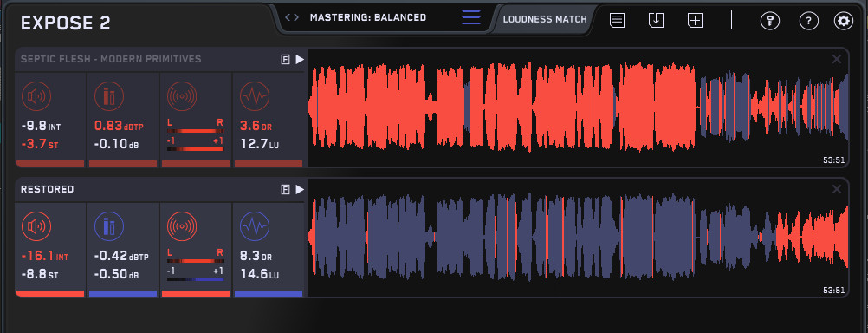
Task: Click the L R balance meter in Restored track
Action: [196, 257]
